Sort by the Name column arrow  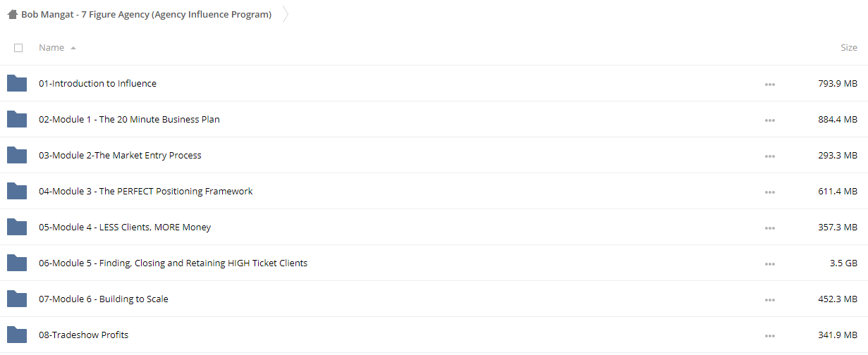tap(73, 48)
